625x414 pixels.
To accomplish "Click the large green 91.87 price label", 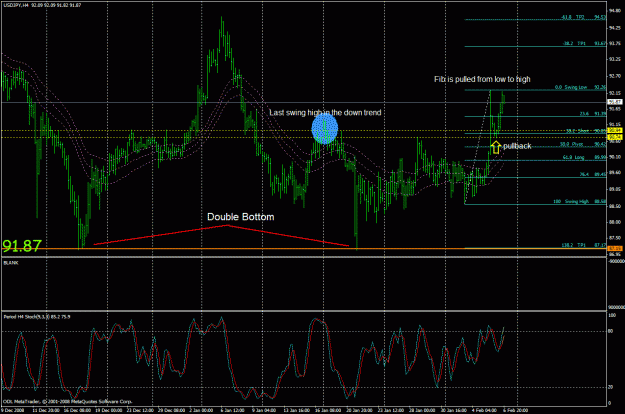I will click(x=22, y=246).
